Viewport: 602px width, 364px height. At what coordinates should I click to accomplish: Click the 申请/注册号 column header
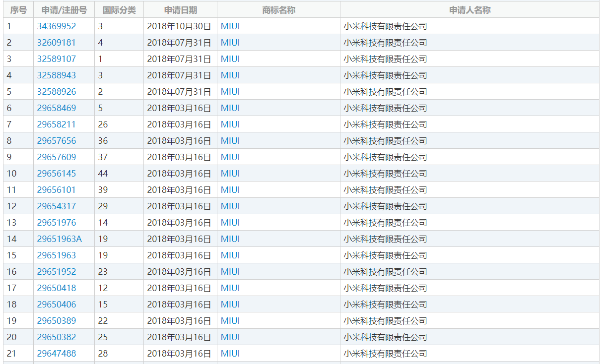(64, 10)
